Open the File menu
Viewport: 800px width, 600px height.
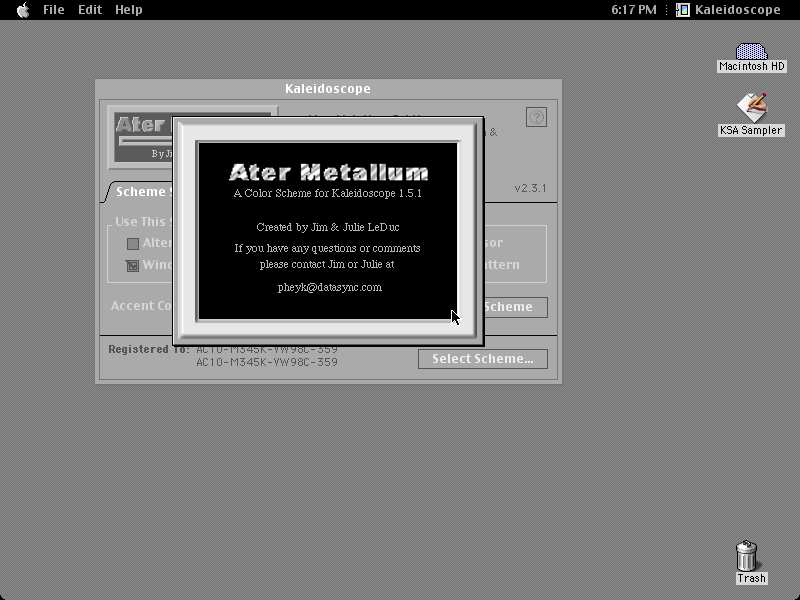pyautogui.click(x=54, y=10)
